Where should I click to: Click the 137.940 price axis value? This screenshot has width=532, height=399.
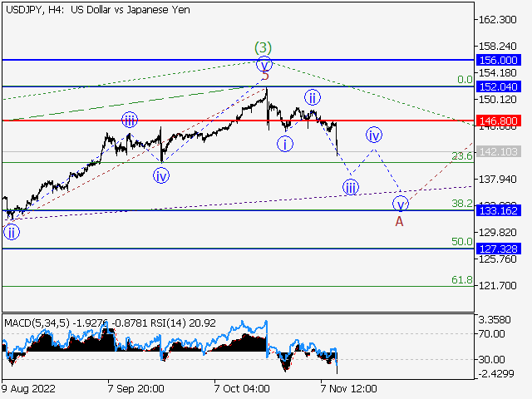point(497,180)
